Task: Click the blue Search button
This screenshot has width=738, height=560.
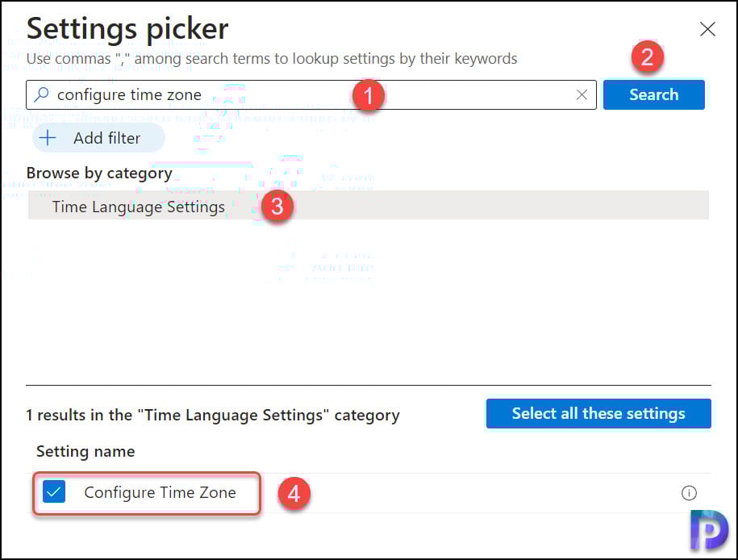Action: 654,94
